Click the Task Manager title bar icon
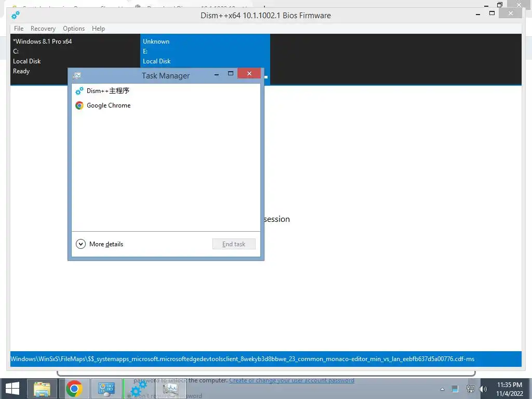 [77, 75]
